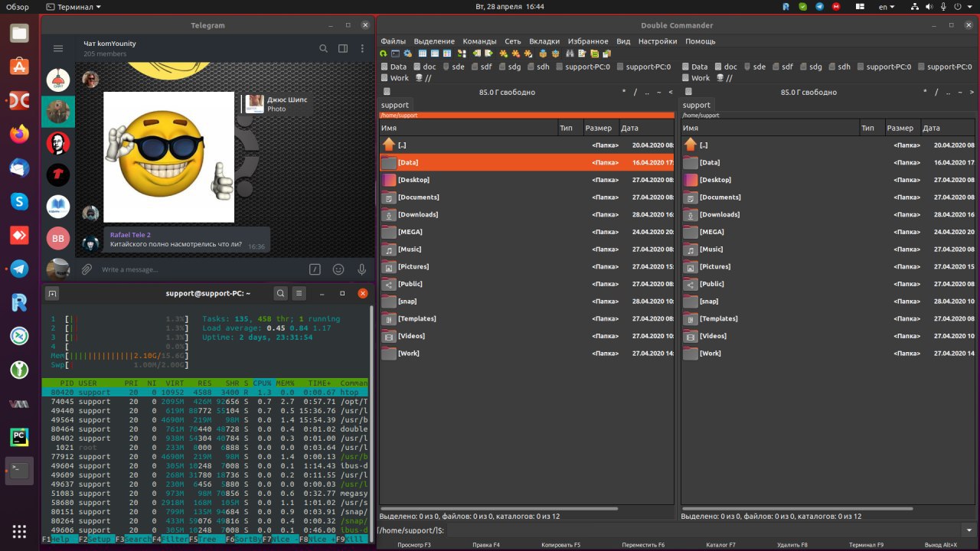Open Telegram hamburger menu
Screen dimensions: 980x551
point(58,48)
